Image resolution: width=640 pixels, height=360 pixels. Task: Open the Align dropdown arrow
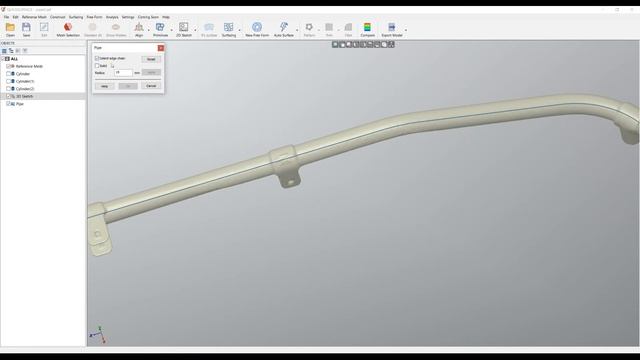(x=149, y=30)
